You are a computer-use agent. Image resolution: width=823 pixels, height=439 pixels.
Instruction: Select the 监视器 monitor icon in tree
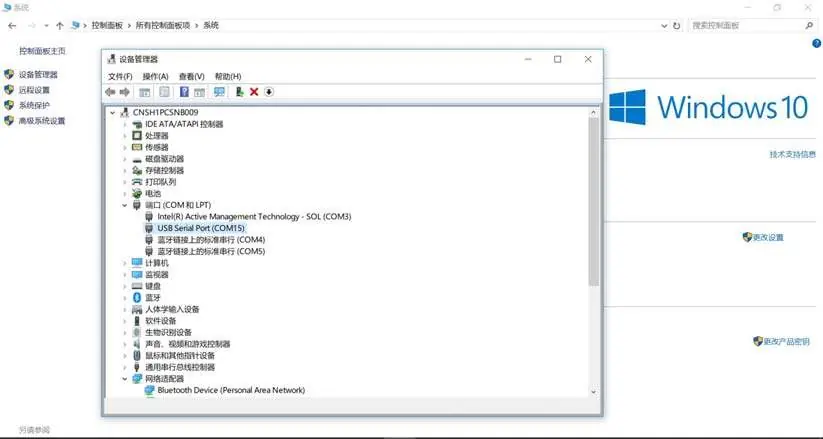tap(137, 275)
